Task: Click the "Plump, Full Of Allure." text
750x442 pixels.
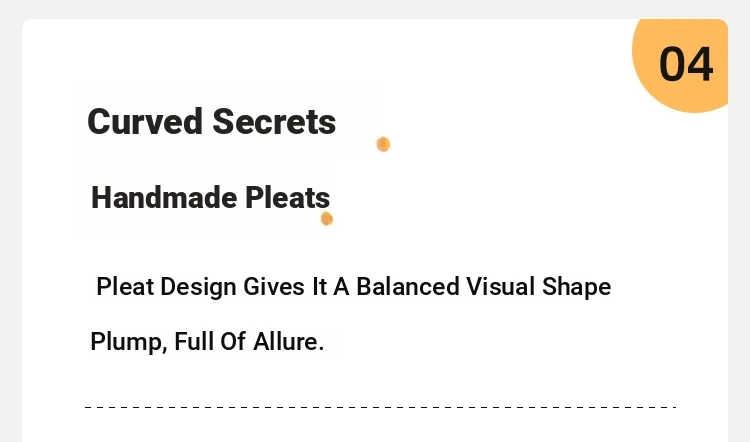Action: (207, 342)
